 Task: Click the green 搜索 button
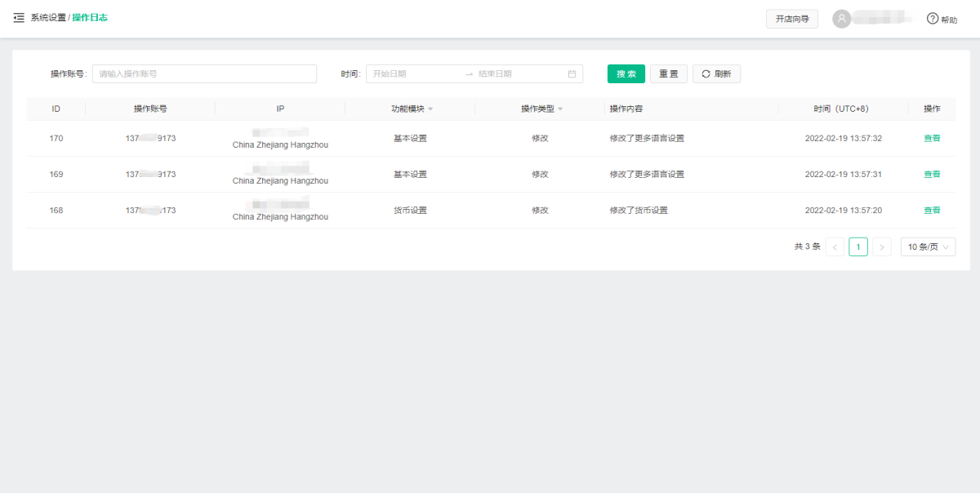tap(626, 74)
